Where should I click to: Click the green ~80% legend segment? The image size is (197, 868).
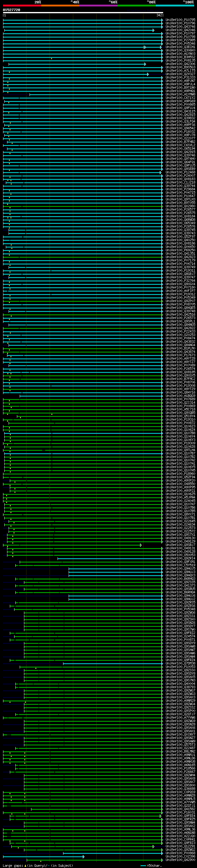[137, 6]
